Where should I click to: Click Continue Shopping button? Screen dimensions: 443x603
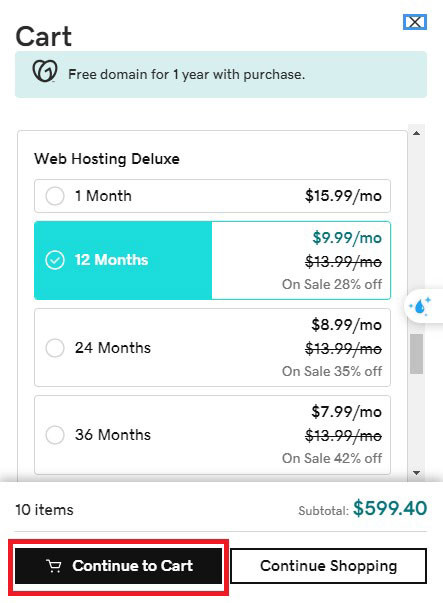(328, 566)
